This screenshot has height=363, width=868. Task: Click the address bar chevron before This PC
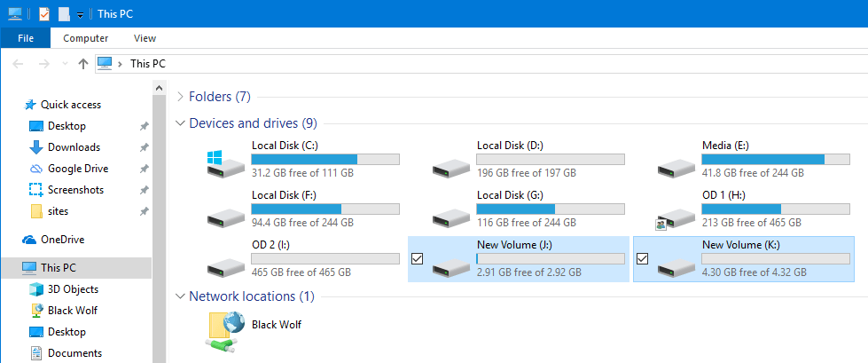pyautogui.click(x=120, y=64)
